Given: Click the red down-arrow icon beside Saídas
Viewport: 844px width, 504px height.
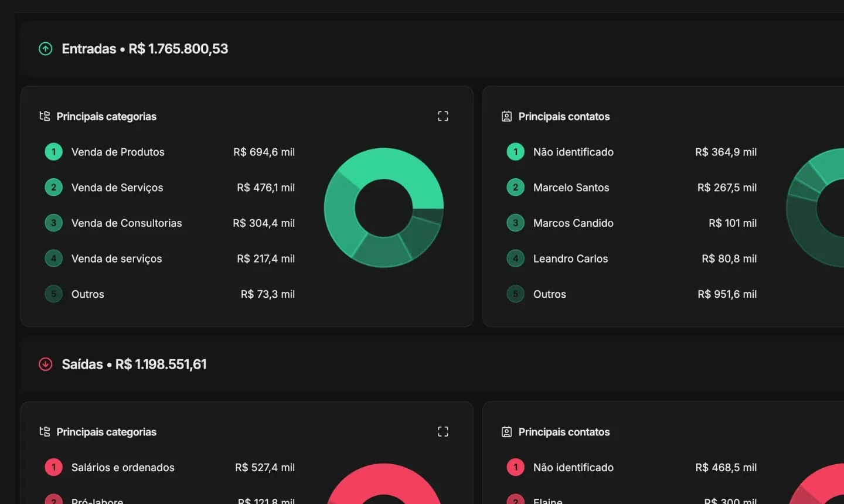Looking at the screenshot, I should coord(45,364).
